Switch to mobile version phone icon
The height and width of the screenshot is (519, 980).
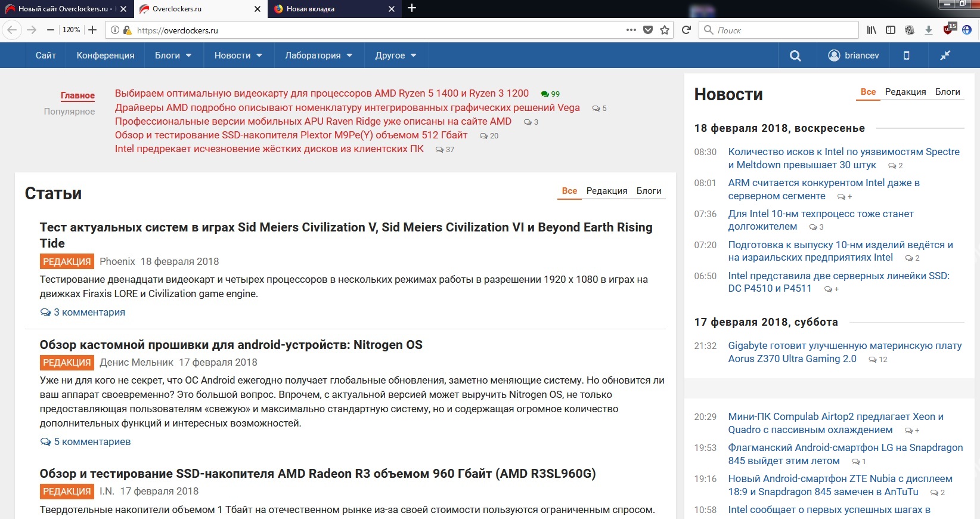(x=907, y=55)
